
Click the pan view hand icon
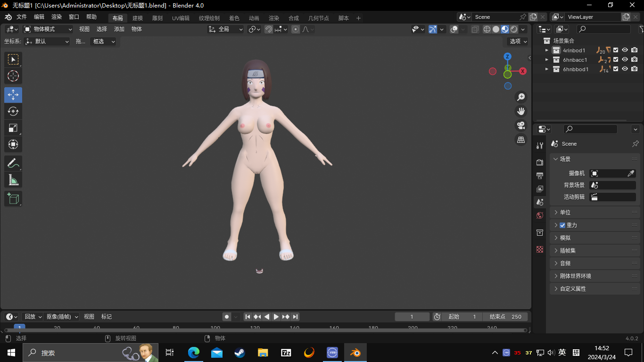(521, 111)
